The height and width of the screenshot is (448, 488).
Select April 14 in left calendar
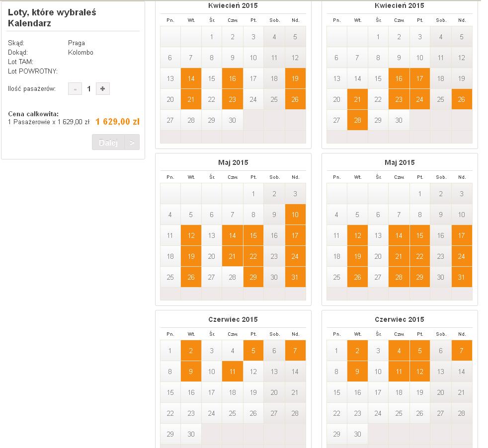click(191, 78)
